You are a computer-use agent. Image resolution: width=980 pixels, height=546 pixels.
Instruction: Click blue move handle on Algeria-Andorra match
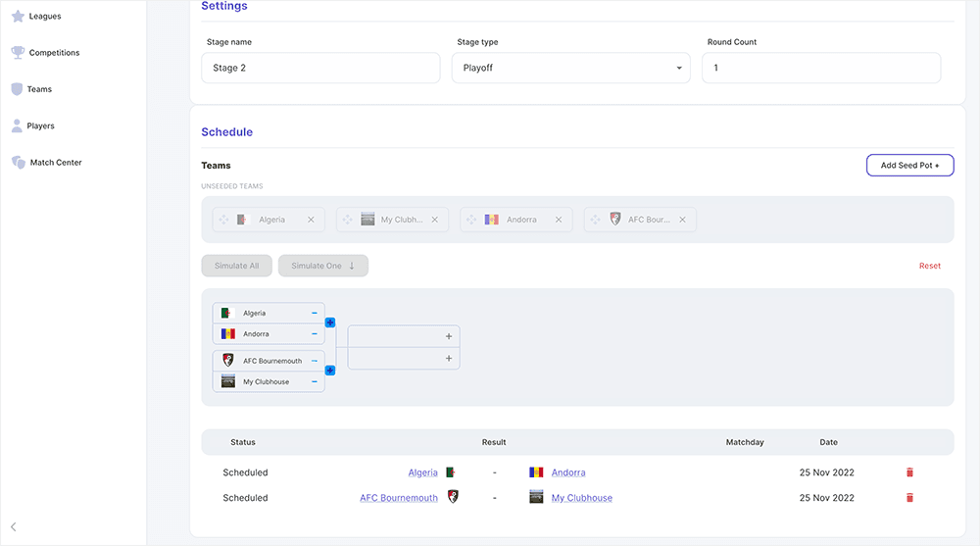tap(330, 323)
